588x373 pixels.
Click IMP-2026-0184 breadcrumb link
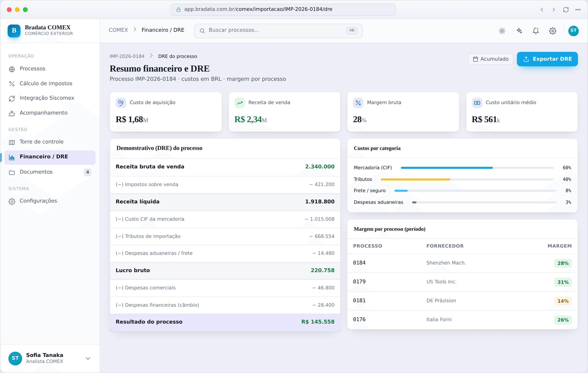[127, 56]
